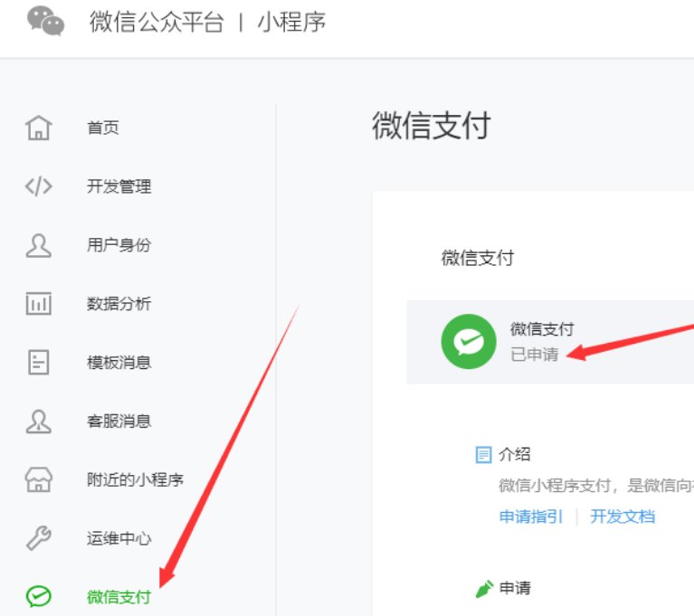Click the document icon for 模板消息

click(x=39, y=362)
